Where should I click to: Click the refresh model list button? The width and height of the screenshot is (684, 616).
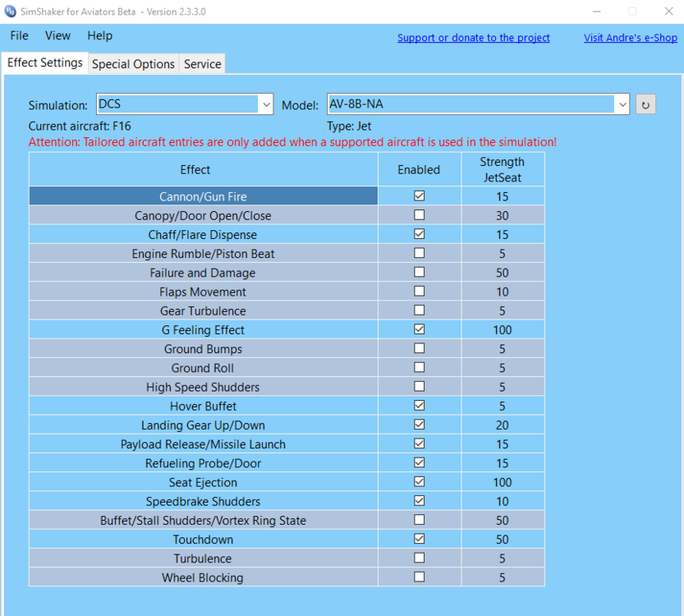[x=645, y=104]
